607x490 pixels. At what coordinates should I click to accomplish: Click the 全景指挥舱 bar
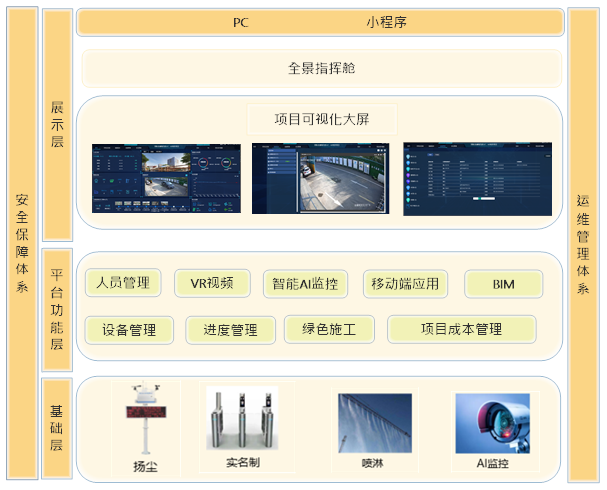322,69
